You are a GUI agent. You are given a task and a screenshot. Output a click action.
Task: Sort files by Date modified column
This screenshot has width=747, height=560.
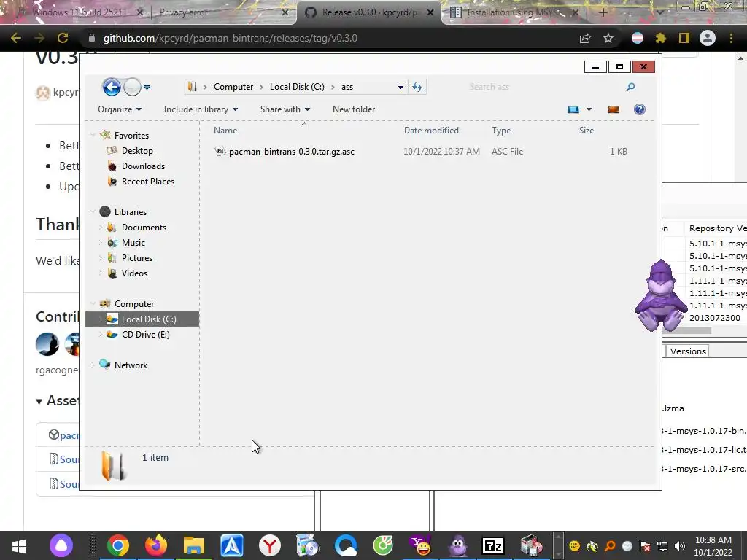(431, 131)
